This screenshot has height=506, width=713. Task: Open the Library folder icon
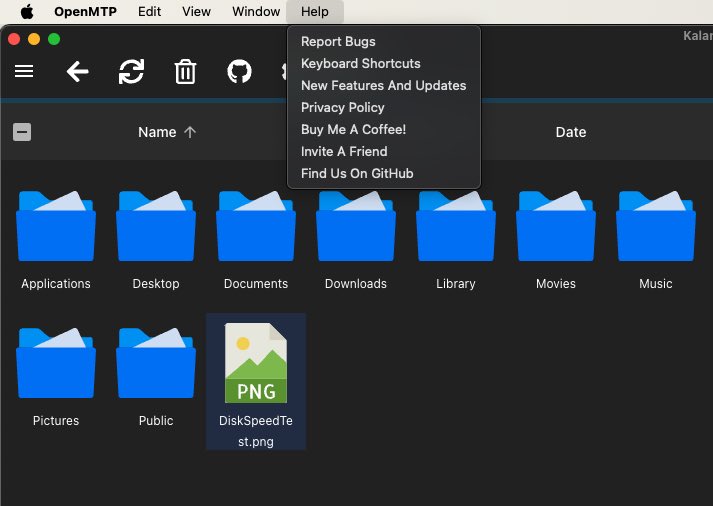pyautogui.click(x=456, y=226)
